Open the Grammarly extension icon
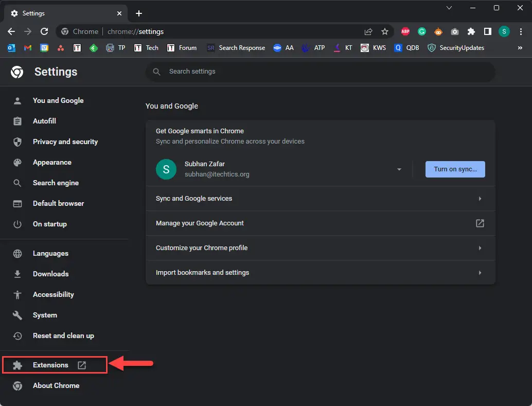532x406 pixels. click(x=422, y=31)
